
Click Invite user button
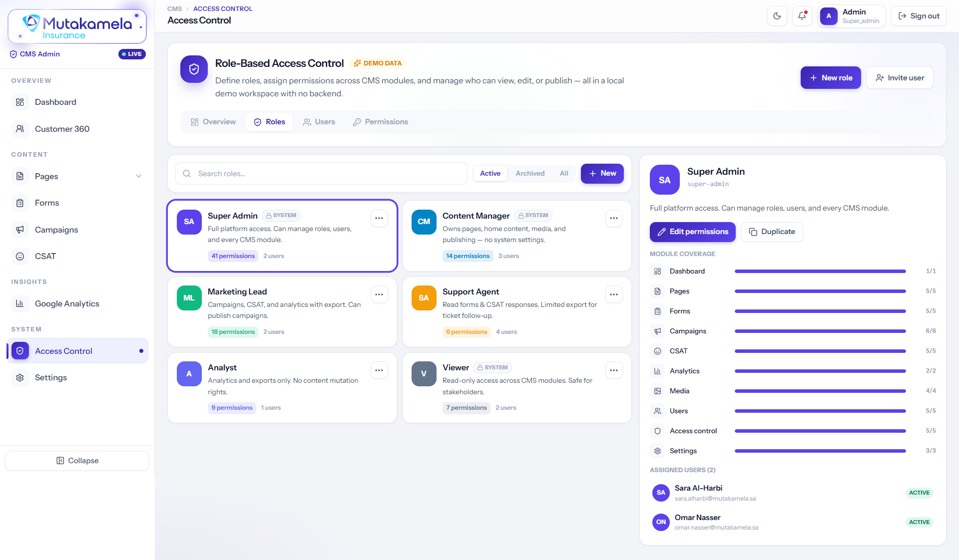900,78
